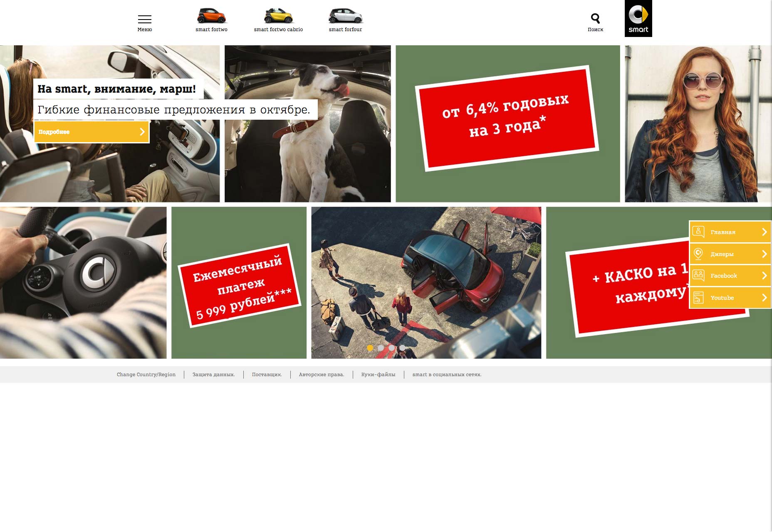Screen dimensions: 772x532
Task: Open smart в социальных сетях link
Action: 447,374
